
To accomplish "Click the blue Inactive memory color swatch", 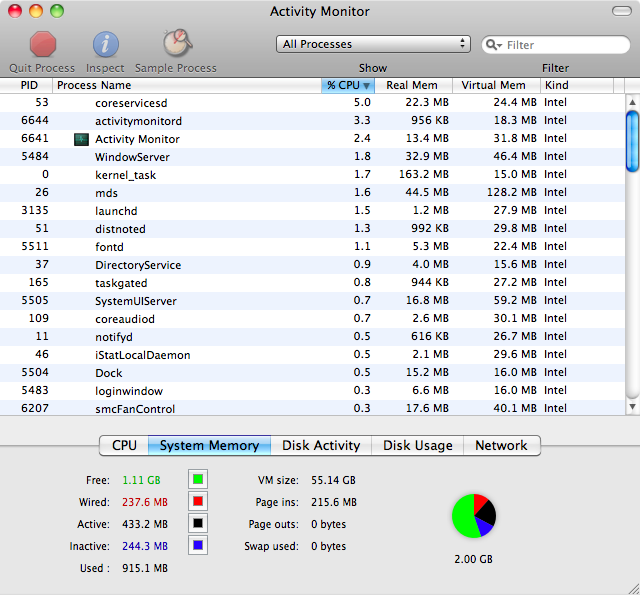I will click(198, 545).
